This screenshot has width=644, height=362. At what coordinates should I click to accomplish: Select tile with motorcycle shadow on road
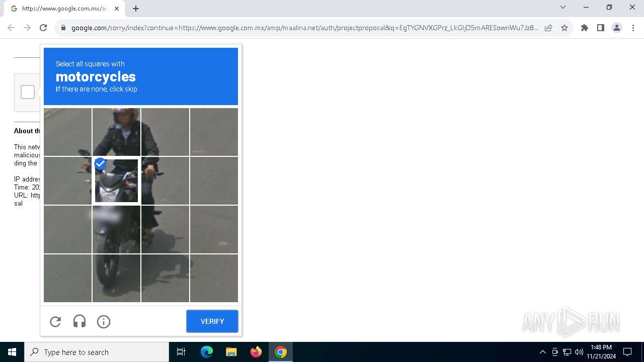click(165, 278)
